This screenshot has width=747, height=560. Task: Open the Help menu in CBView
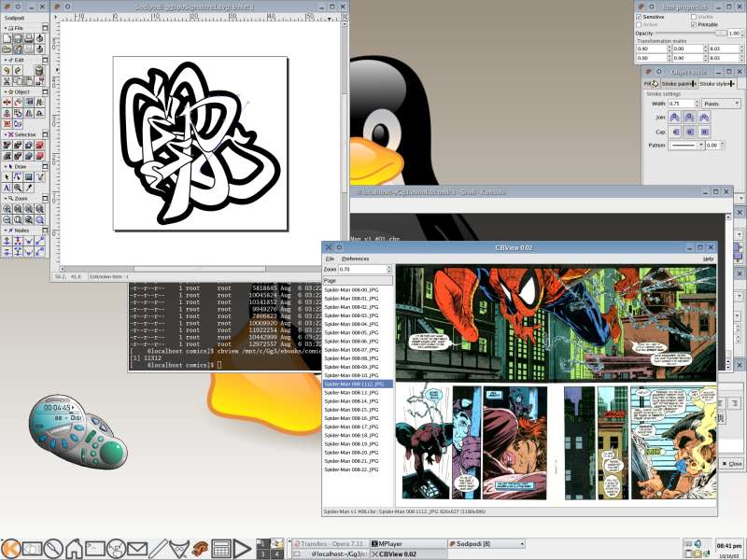tap(709, 259)
